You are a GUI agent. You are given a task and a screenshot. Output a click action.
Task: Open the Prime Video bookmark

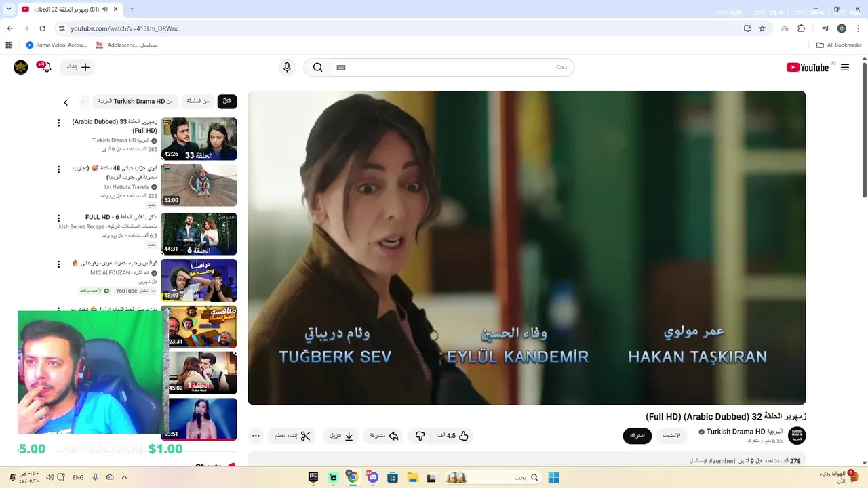pyautogui.click(x=56, y=45)
